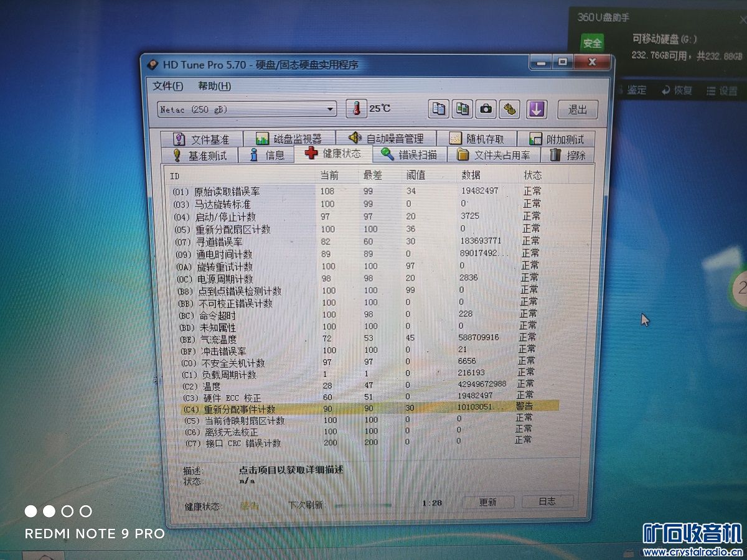Image resolution: width=747 pixels, height=560 pixels.
Task: Select the (04) 启动/停止计数 row
Action: point(358,217)
